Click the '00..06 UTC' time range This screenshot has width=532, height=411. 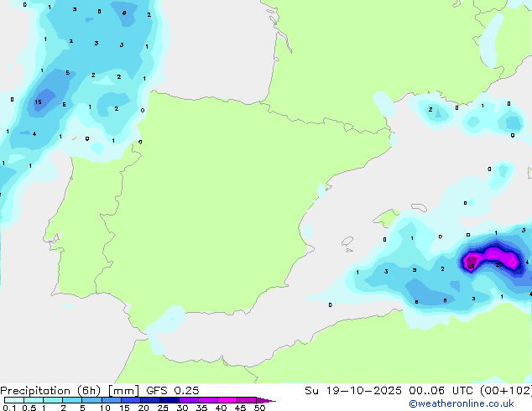pos(441,391)
